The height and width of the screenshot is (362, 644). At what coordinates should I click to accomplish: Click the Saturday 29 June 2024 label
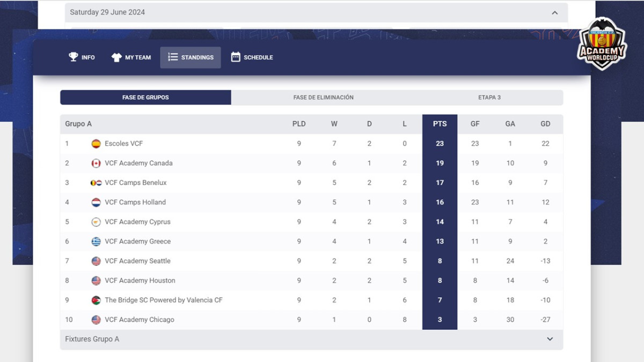click(x=107, y=12)
